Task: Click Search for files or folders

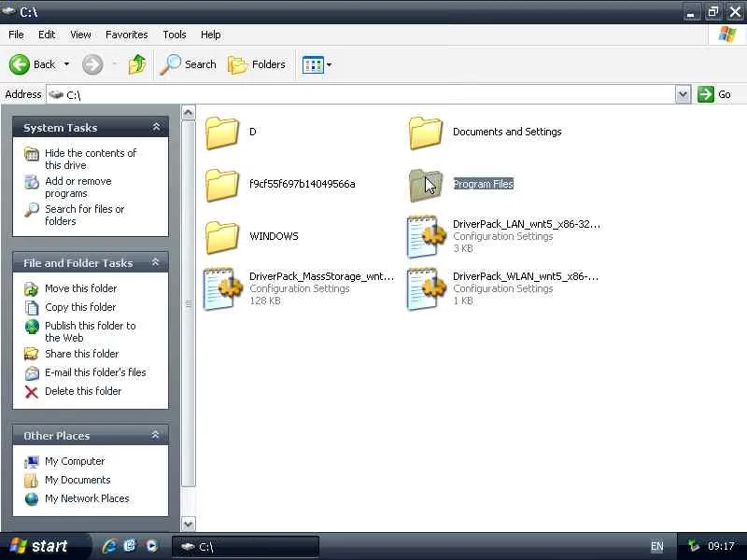Action: click(84, 215)
